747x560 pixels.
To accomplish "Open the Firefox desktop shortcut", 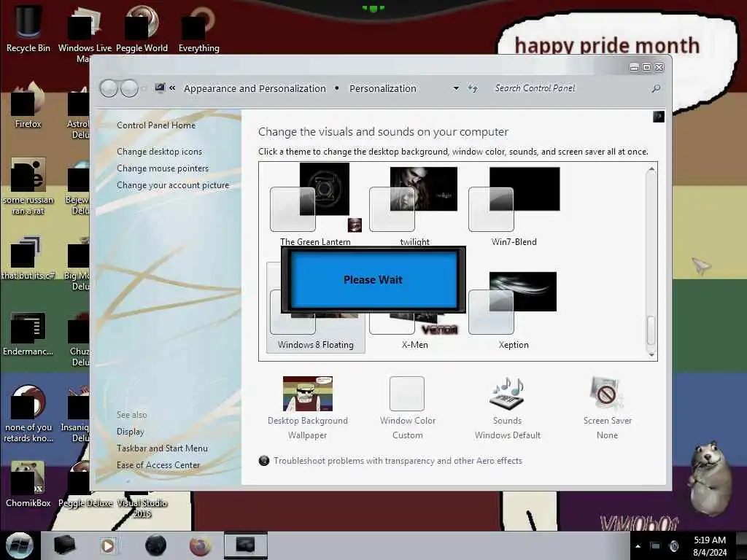I will pos(28,106).
